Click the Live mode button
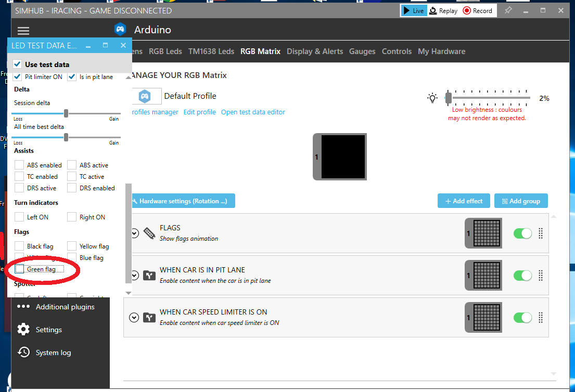This screenshot has height=392, width=575. [414, 10]
